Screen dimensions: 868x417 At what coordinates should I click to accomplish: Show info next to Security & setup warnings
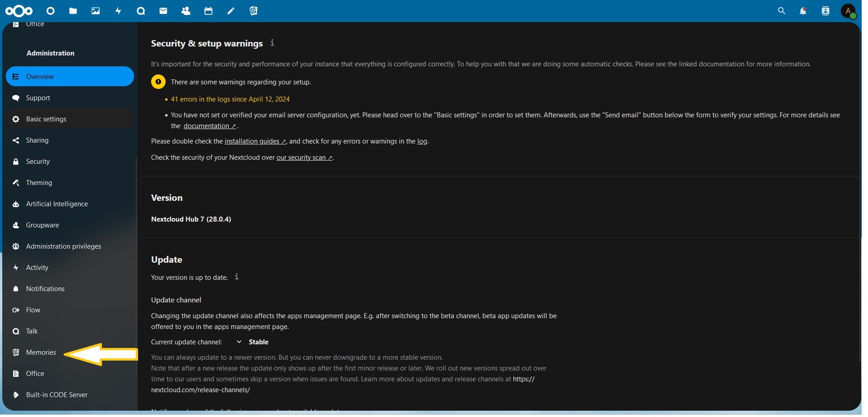pos(275,43)
